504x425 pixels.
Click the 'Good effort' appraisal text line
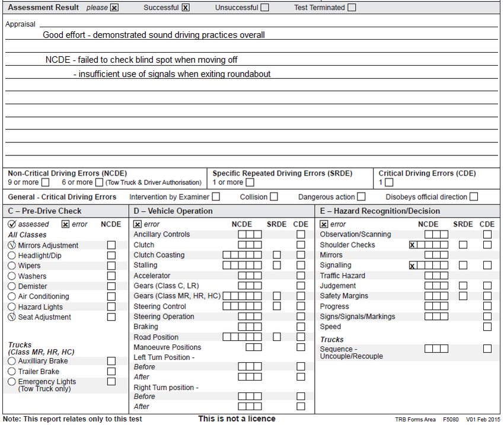(154, 35)
